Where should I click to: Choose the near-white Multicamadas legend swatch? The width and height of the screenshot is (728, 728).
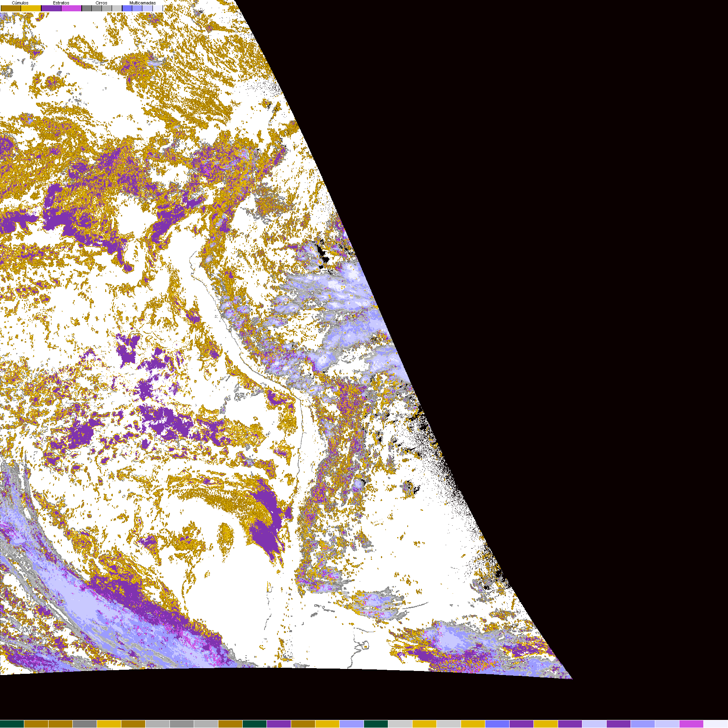[x=158, y=8]
